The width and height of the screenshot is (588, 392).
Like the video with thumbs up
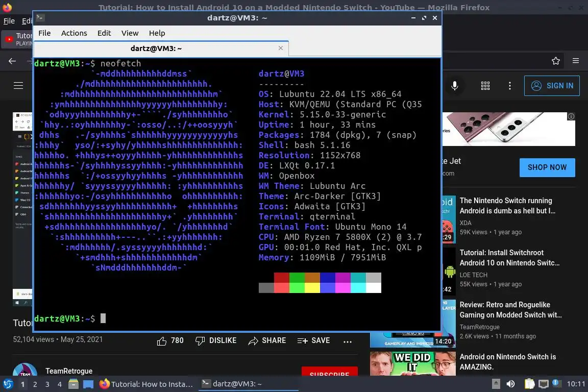pos(170,340)
